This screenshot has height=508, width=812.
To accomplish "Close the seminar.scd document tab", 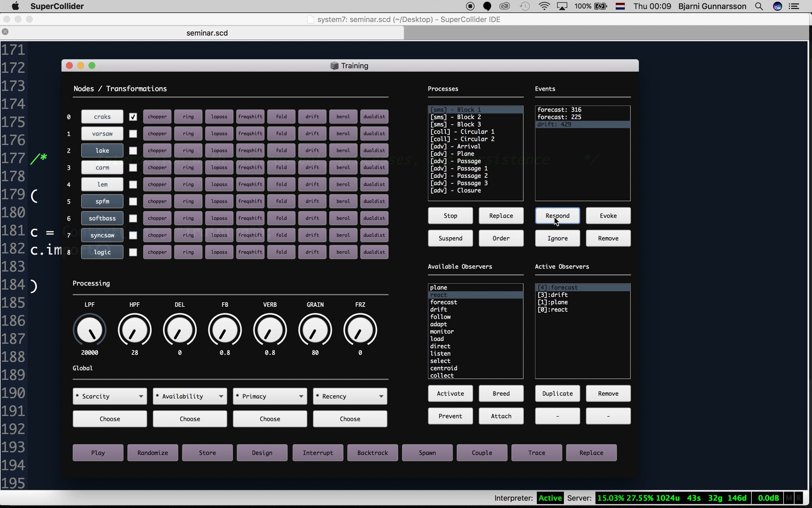I will tap(5, 32).
